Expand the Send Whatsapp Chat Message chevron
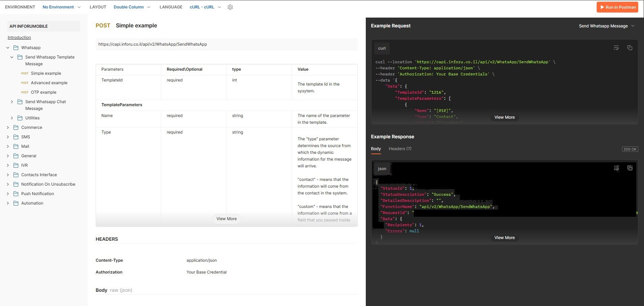This screenshot has height=306, width=644. click(12, 102)
